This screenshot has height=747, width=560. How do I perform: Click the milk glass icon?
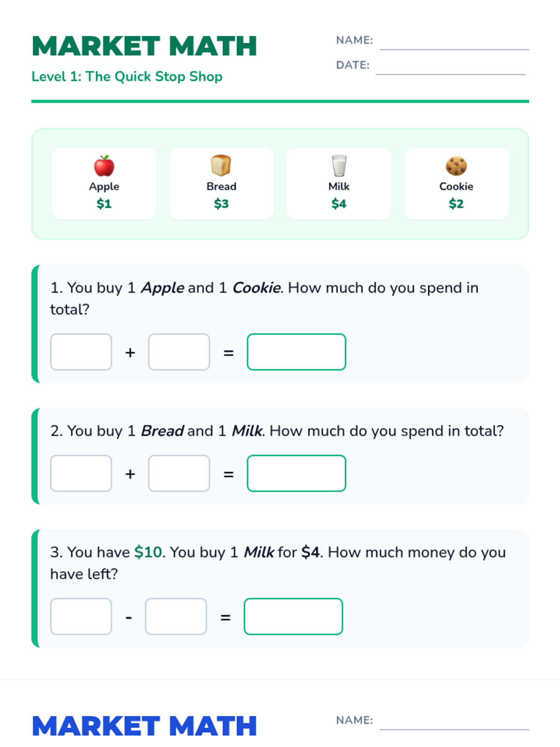[339, 166]
